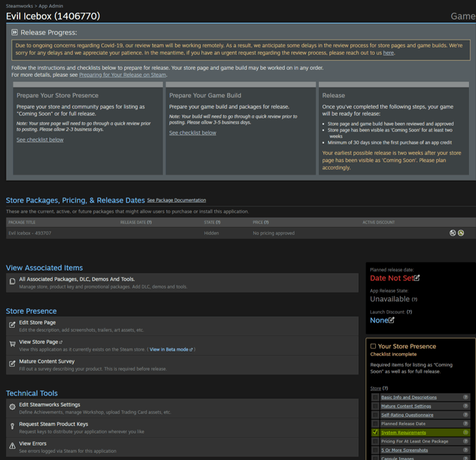Click the (?) next to Launch Discount
Screen dimensions: 476x460
coord(409,312)
